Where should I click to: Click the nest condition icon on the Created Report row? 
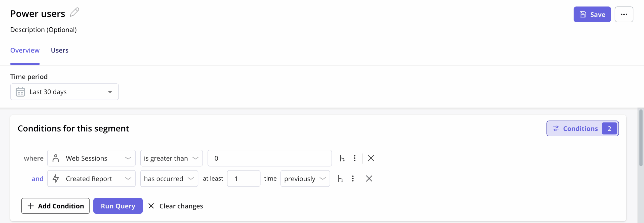coord(341,178)
